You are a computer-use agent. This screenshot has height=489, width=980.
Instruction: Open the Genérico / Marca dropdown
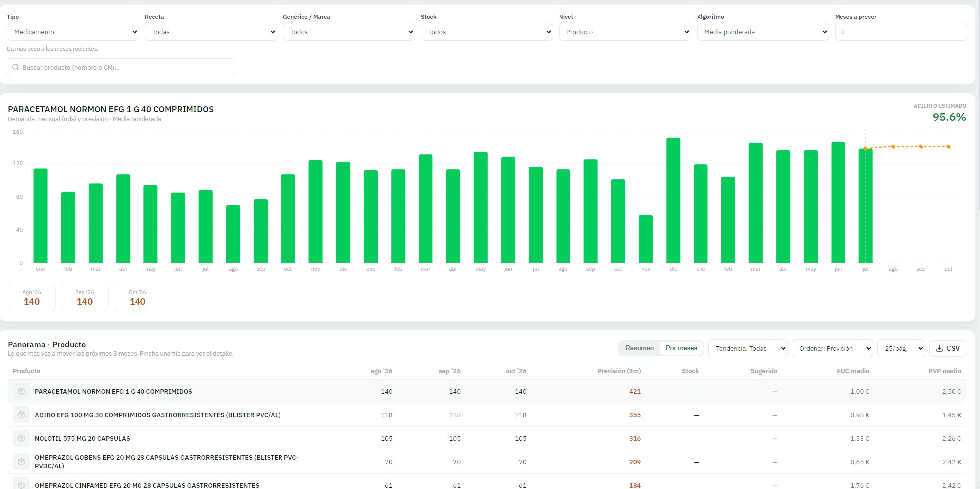point(349,32)
